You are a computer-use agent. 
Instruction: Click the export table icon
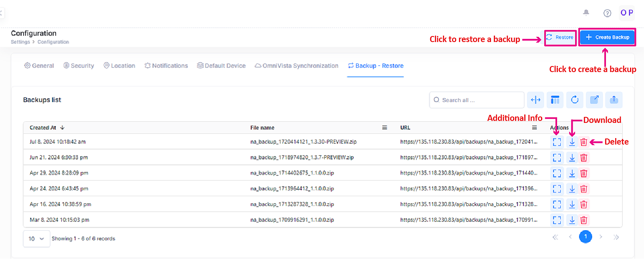pyautogui.click(x=594, y=100)
